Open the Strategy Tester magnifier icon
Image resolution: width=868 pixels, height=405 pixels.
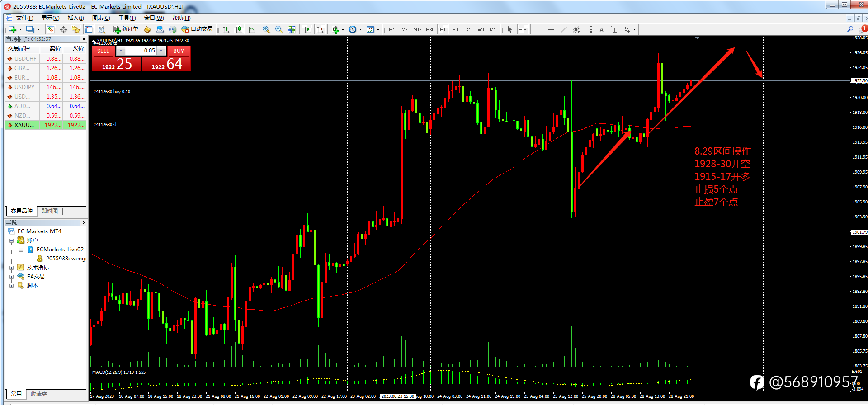[101, 29]
